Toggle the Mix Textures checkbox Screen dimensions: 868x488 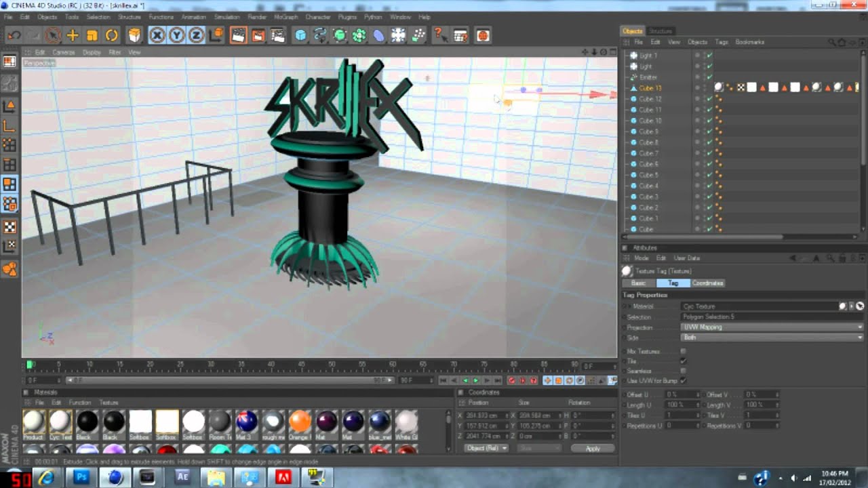pos(683,351)
